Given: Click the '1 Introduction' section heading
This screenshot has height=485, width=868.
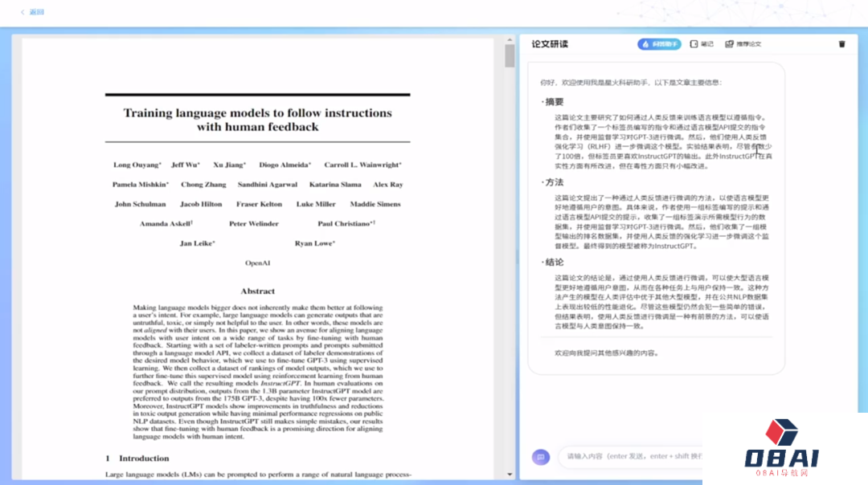Looking at the screenshot, I should (x=137, y=459).
